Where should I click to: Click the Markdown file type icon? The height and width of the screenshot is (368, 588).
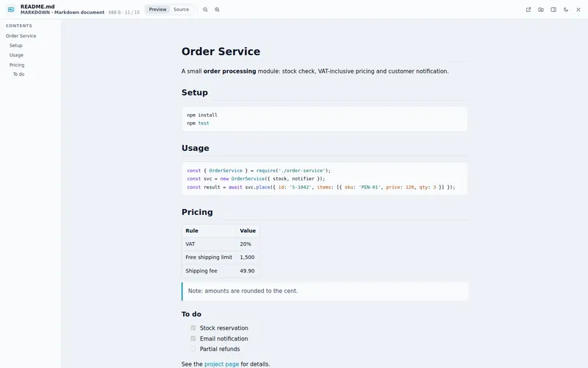[x=11, y=10]
